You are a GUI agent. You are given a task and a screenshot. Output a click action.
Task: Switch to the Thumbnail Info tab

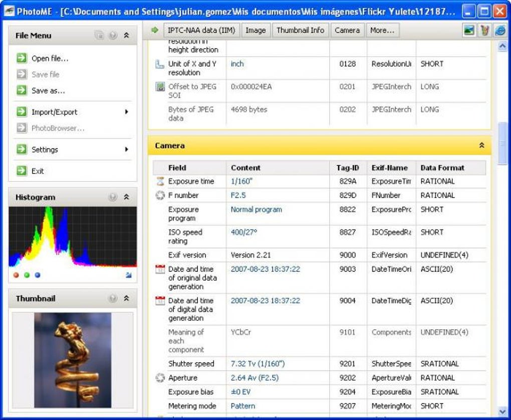[x=301, y=30]
